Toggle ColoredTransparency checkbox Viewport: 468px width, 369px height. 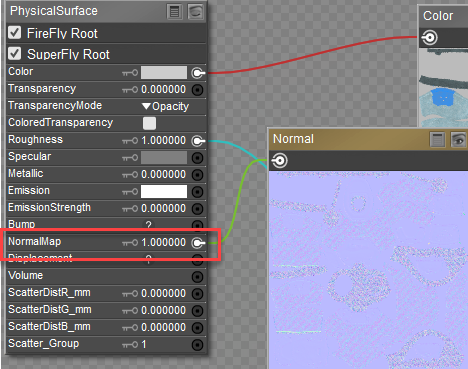pos(149,123)
